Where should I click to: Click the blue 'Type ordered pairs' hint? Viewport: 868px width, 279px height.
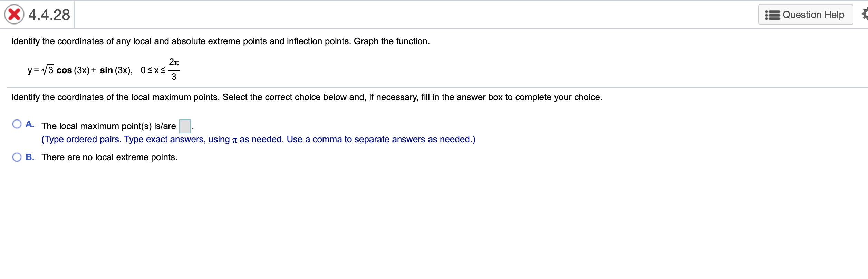(x=258, y=139)
